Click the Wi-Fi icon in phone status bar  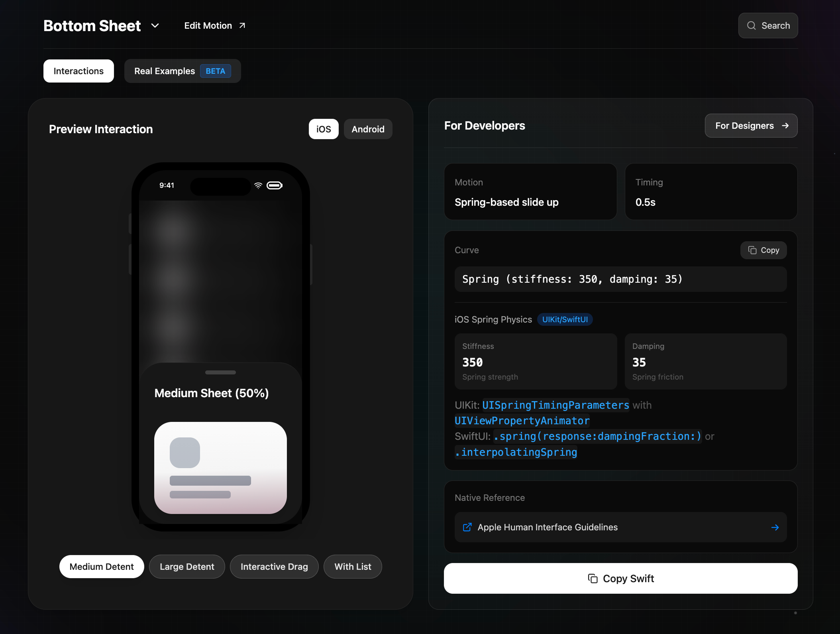(258, 185)
